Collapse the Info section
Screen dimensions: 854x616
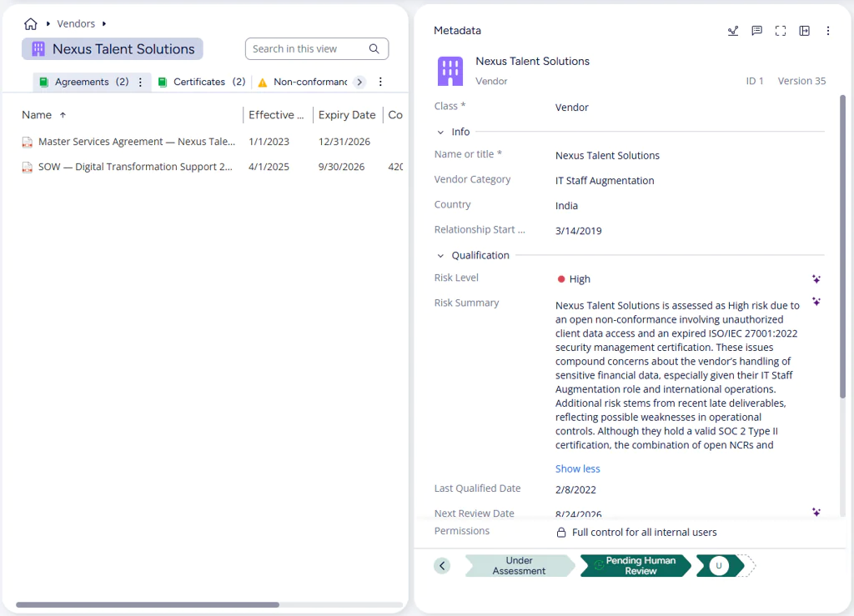(x=440, y=133)
